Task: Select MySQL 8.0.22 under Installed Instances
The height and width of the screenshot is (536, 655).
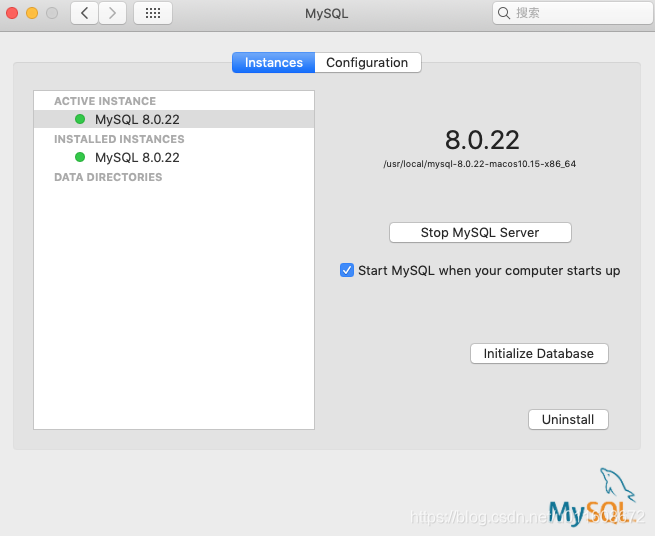Action: point(174,157)
